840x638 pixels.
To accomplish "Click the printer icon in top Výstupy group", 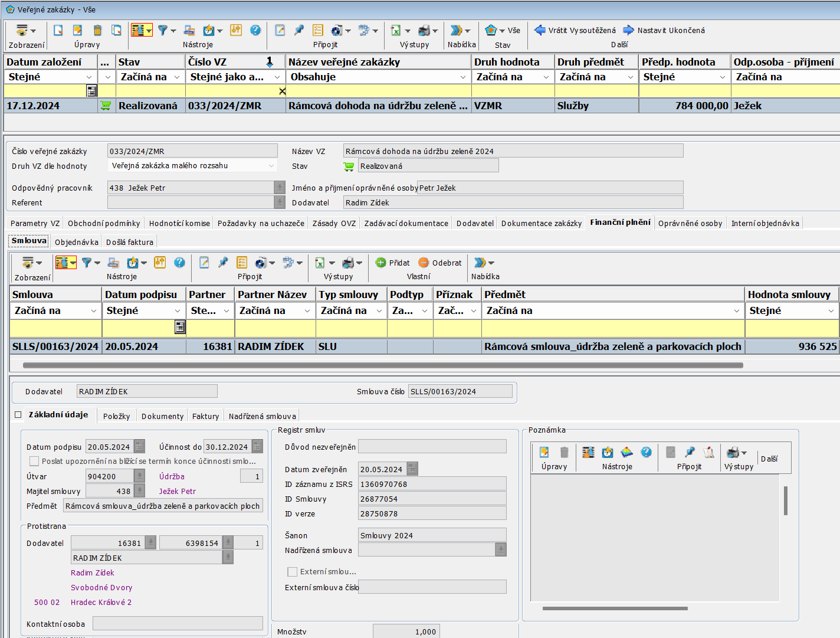I will click(424, 30).
